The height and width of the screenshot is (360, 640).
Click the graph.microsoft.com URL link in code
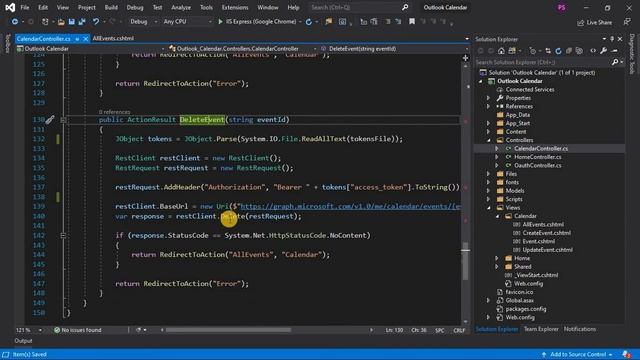tap(351, 207)
